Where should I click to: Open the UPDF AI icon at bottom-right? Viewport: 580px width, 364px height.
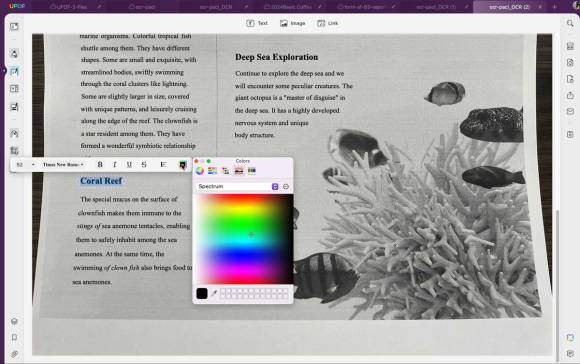pyautogui.click(x=570, y=337)
